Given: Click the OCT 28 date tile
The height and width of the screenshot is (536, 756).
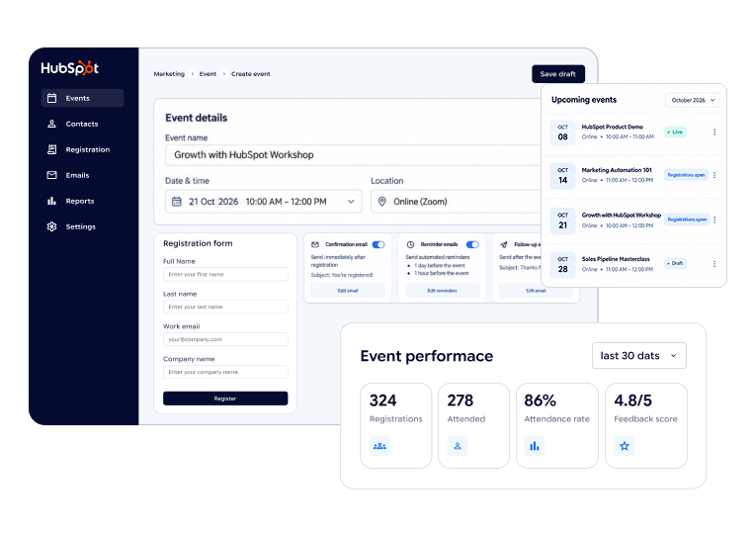Looking at the screenshot, I should click(562, 264).
